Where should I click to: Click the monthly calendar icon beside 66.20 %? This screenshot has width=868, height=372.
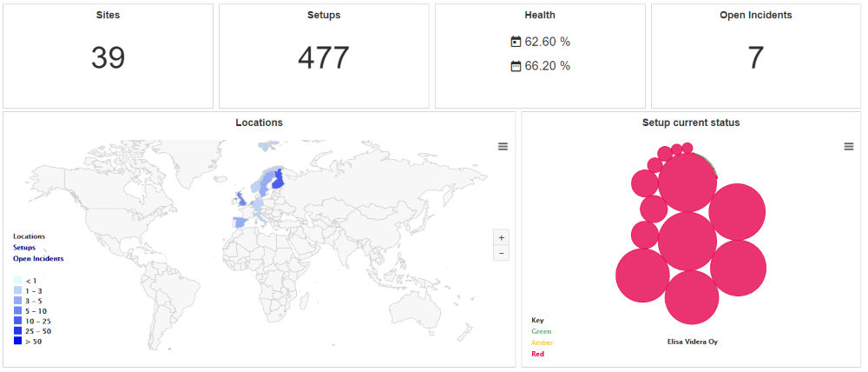click(516, 66)
